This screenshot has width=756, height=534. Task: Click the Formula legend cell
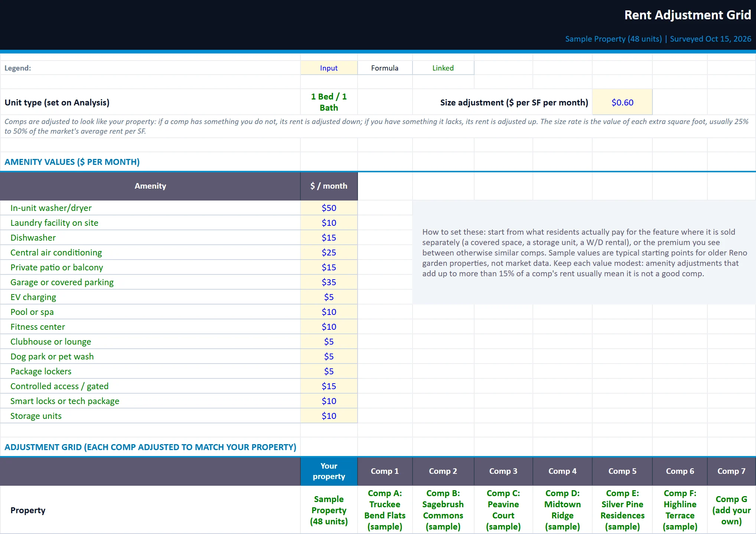click(x=385, y=68)
